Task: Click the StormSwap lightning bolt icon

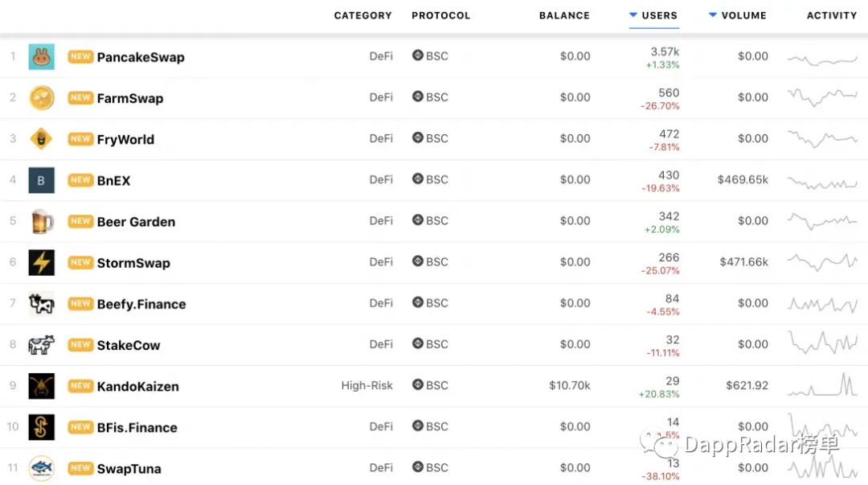Action: (x=42, y=262)
